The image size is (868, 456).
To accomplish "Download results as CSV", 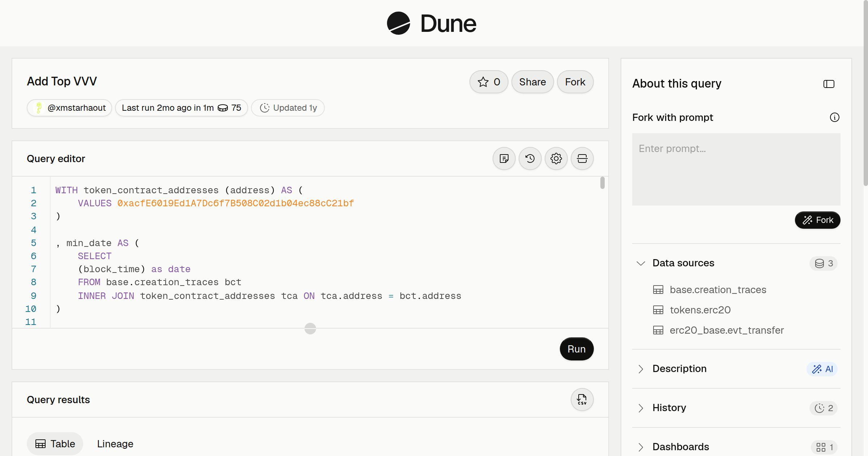I will click(x=582, y=400).
